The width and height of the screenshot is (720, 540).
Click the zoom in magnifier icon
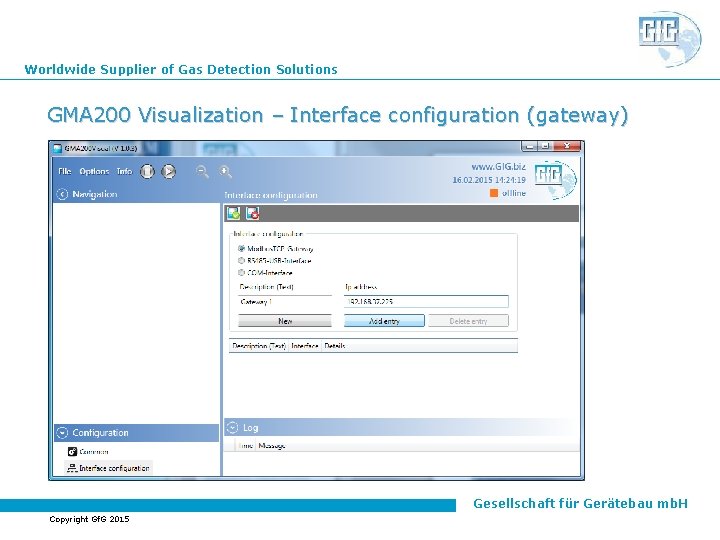click(x=225, y=172)
